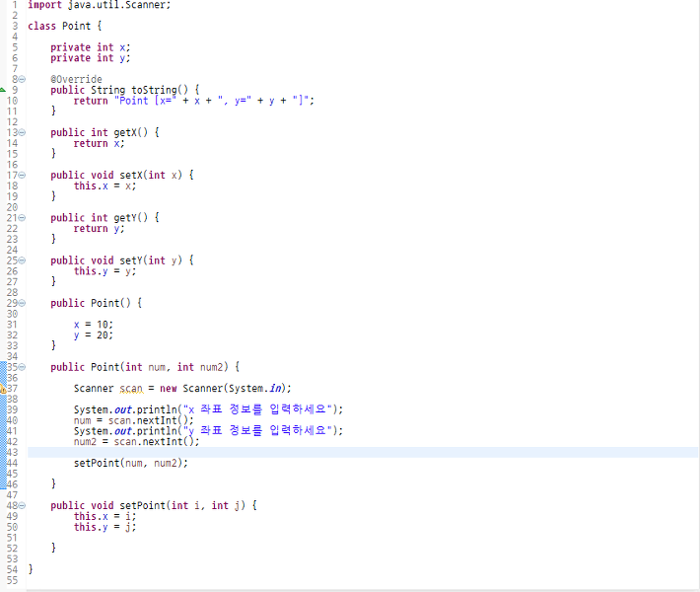Click the 'x 좌표 정보를 입력하세요' println line
Viewport: 700px width, 592px height.
pos(208,409)
